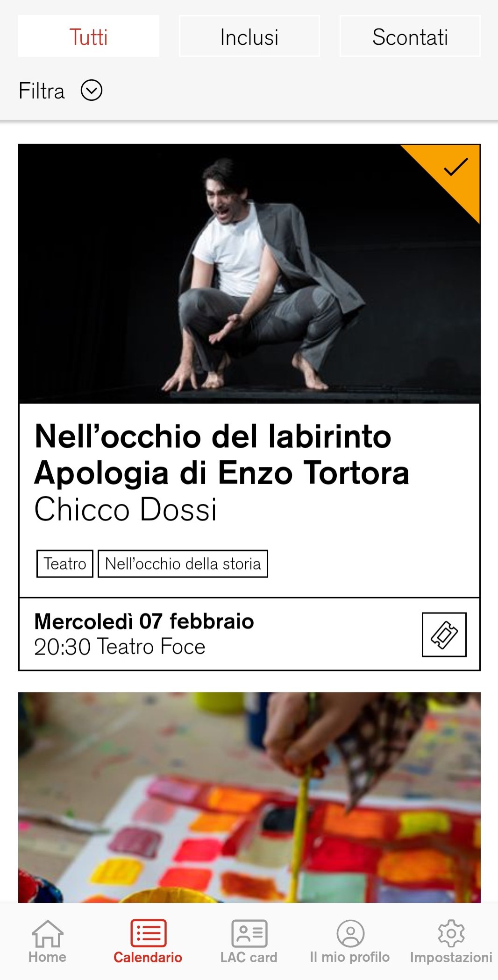Open event title Nell'occhio del labirinto
498x980 pixels.
click(x=213, y=437)
